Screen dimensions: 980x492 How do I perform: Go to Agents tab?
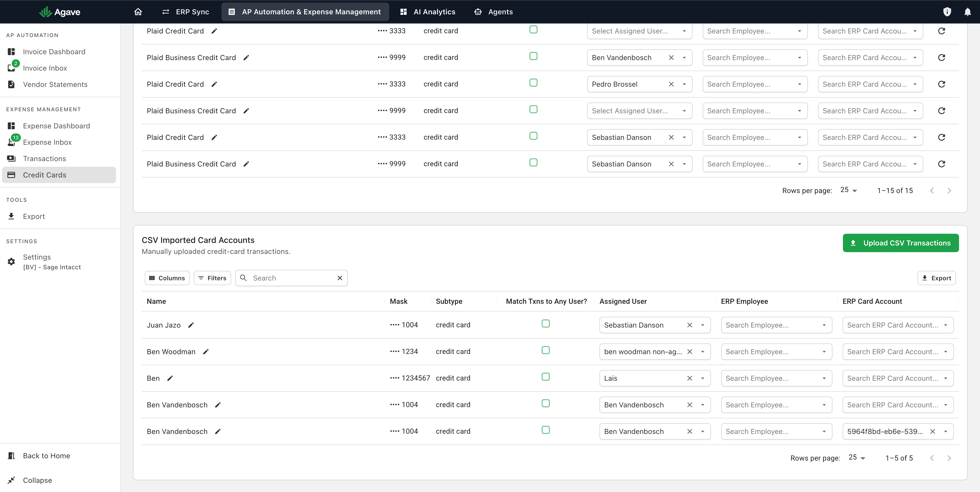click(x=493, y=12)
